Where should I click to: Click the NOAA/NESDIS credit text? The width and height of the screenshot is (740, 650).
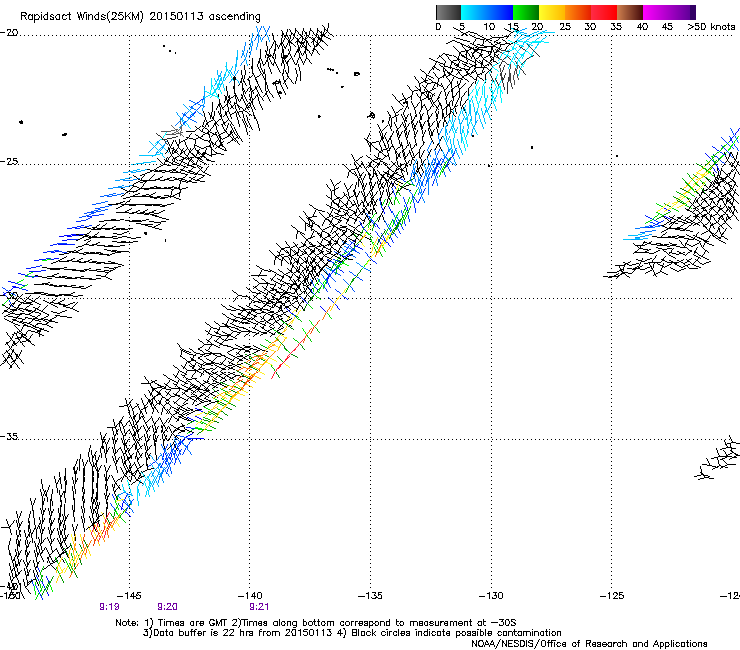coord(589,644)
